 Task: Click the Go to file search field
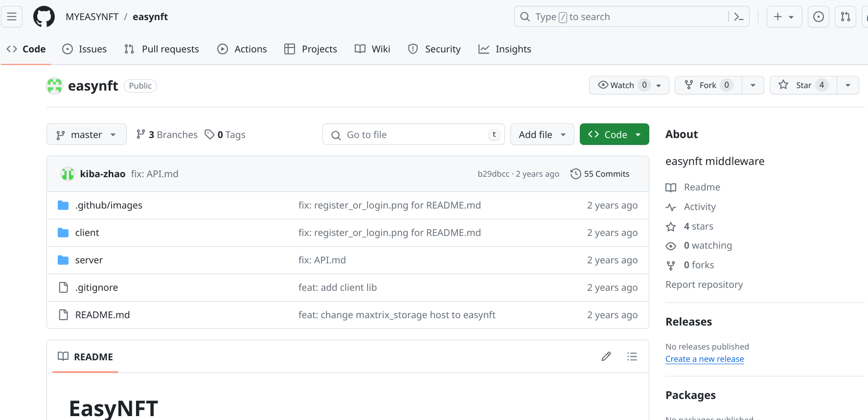[x=413, y=134]
